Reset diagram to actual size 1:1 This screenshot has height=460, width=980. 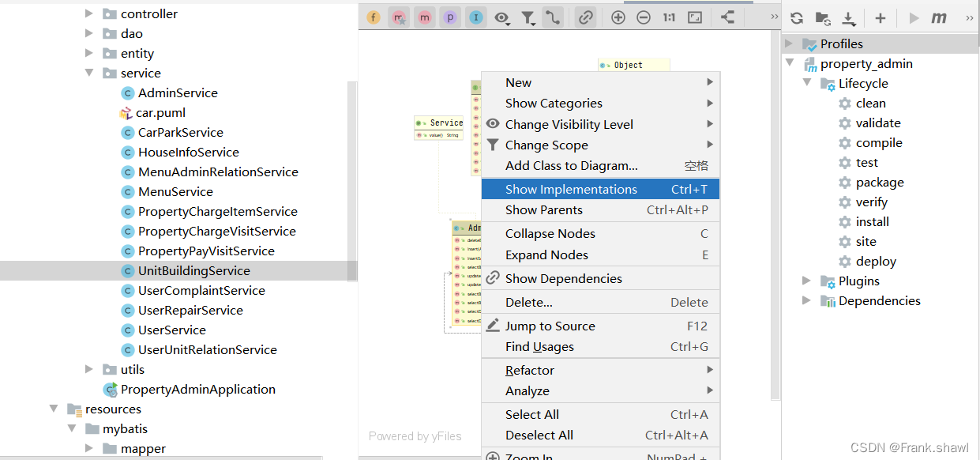pyautogui.click(x=669, y=17)
